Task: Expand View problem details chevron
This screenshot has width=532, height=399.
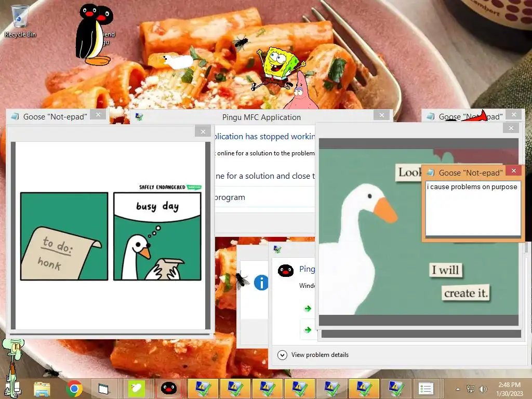Action: point(282,355)
